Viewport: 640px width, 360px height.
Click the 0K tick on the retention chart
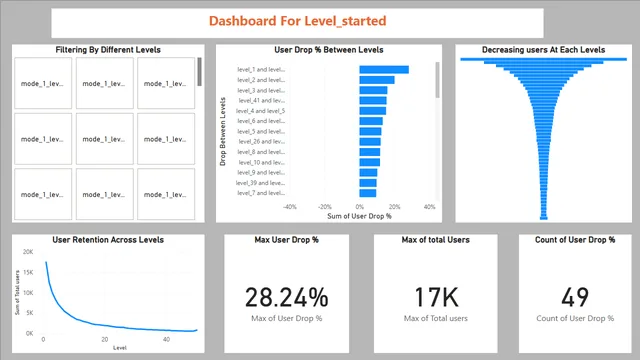29,333
